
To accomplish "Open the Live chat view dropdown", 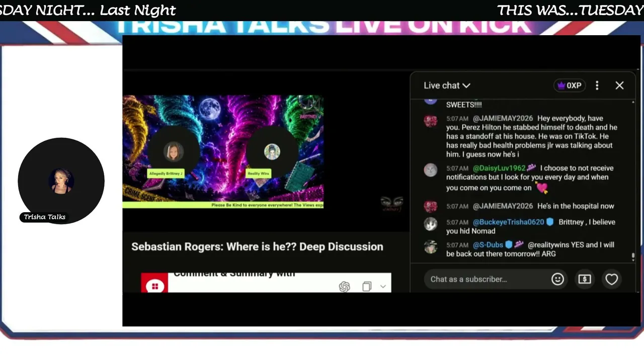I will pos(447,85).
